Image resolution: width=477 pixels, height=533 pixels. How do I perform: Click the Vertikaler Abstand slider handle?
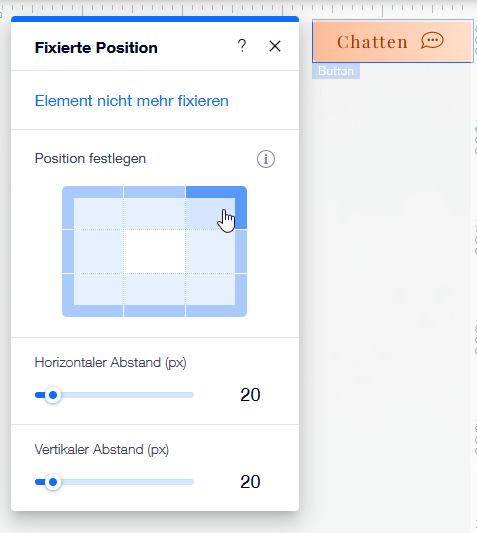(x=53, y=482)
